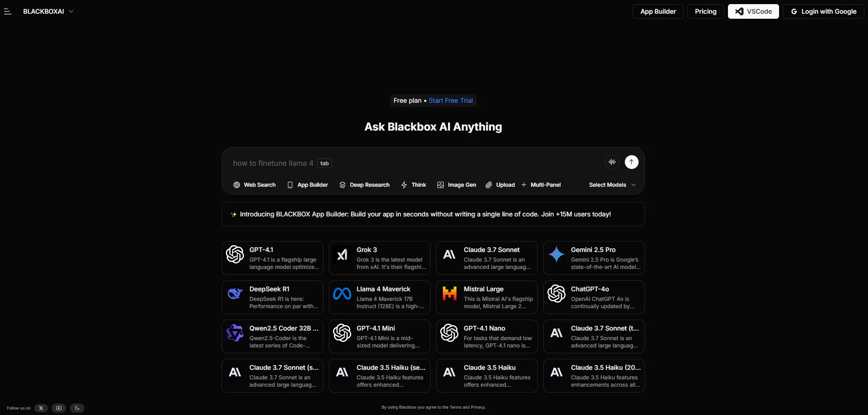Click the Start Free Trial link

451,100
